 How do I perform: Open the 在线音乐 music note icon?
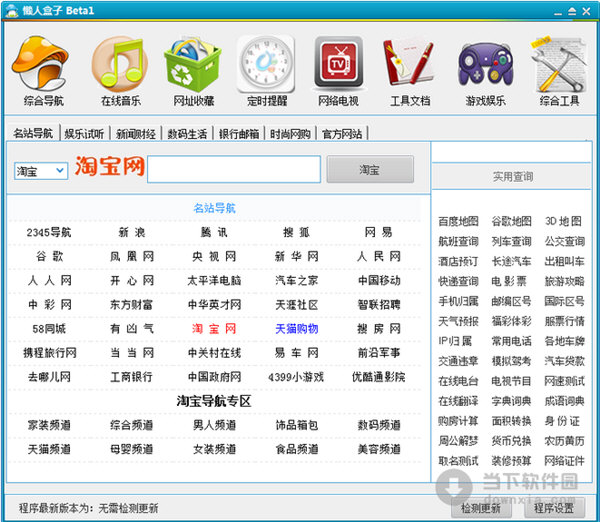tap(120, 64)
